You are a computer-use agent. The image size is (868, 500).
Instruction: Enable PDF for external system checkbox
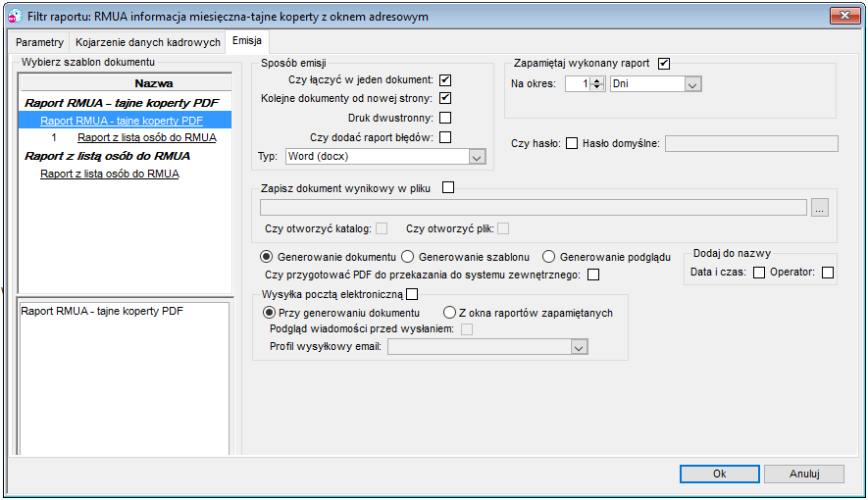(x=592, y=275)
